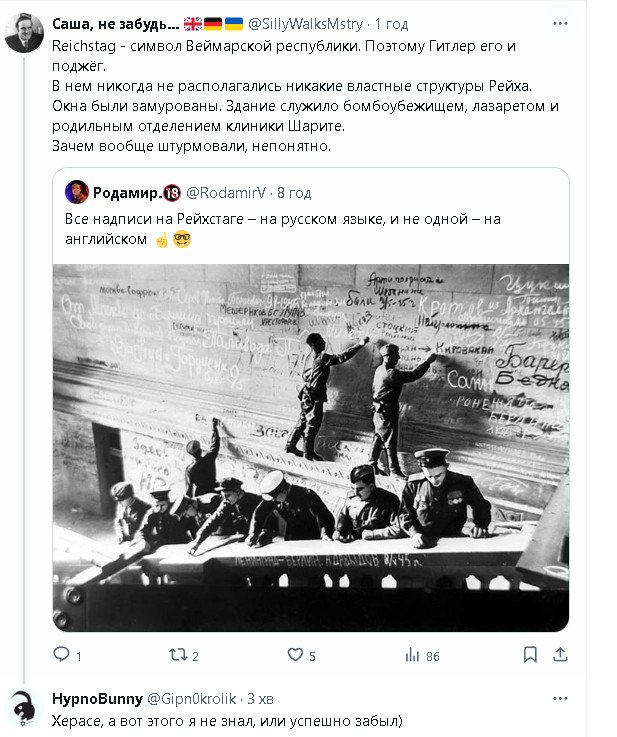The image size is (617, 737).
Task: Bookmark this tweet
Action: [x=530, y=655]
